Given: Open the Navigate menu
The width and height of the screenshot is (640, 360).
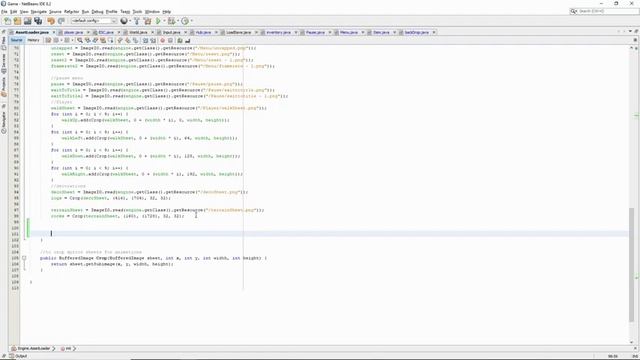Looking at the screenshot, I should (x=39, y=12).
